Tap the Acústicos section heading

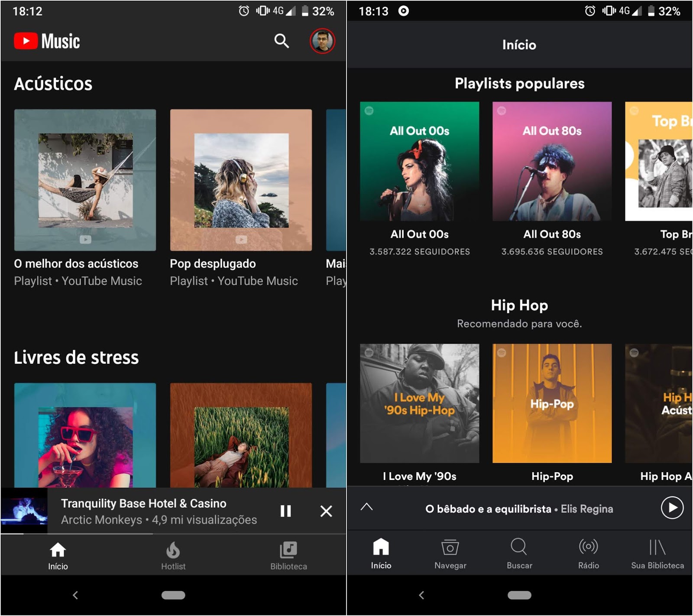click(x=53, y=84)
